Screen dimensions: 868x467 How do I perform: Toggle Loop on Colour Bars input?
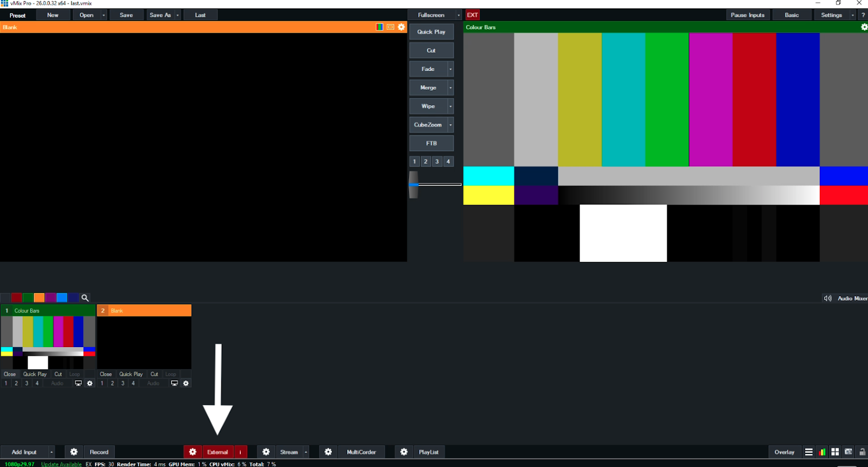pos(74,374)
